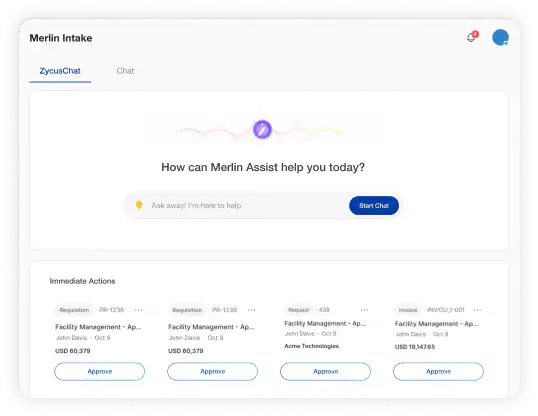
Task: Open more options on first PR-1238 card
Action: (x=139, y=310)
